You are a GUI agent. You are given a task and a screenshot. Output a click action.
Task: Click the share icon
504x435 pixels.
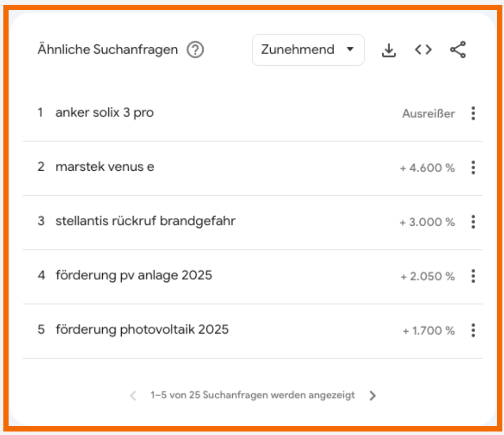(x=458, y=50)
